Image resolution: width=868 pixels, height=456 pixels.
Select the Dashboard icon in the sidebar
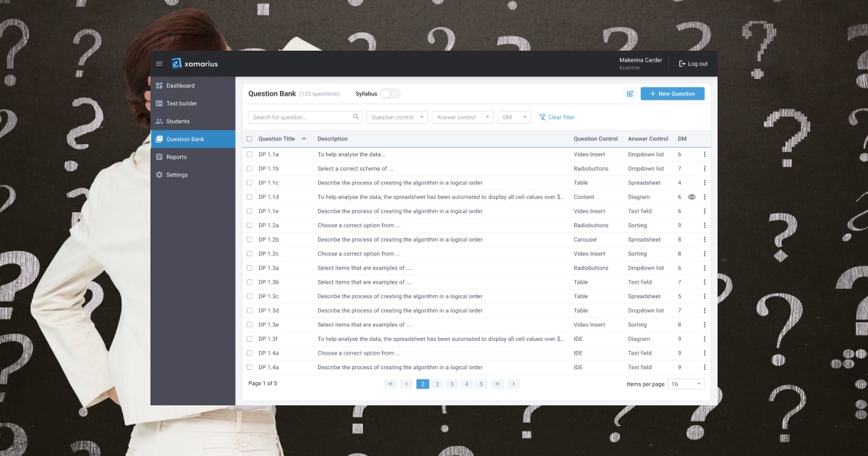coord(160,85)
